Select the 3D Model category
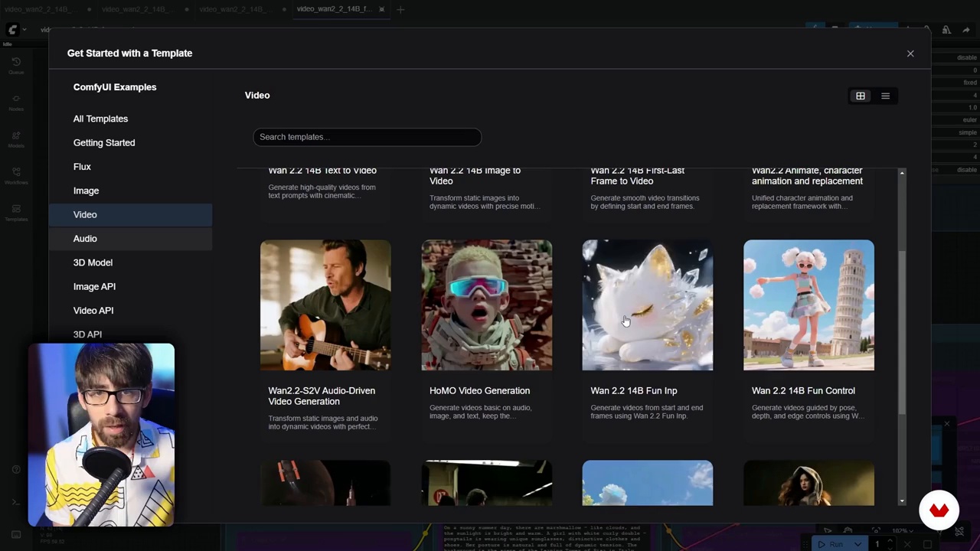 click(93, 262)
